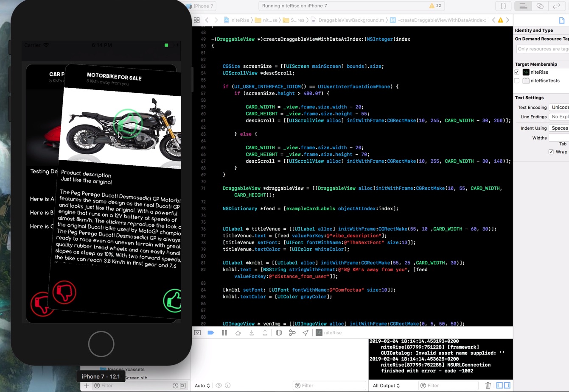This screenshot has width=569, height=392.
Task: Click niteRise project in jump bar
Action: [x=237, y=20]
